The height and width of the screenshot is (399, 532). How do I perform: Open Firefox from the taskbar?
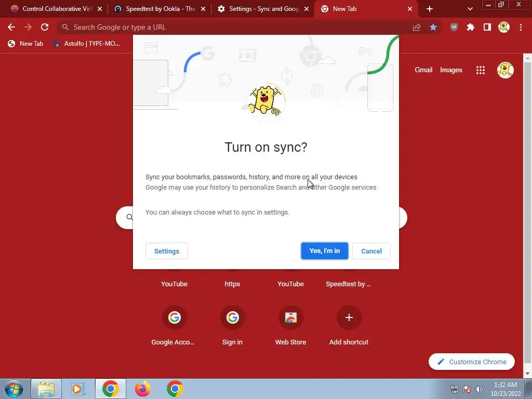click(142, 389)
